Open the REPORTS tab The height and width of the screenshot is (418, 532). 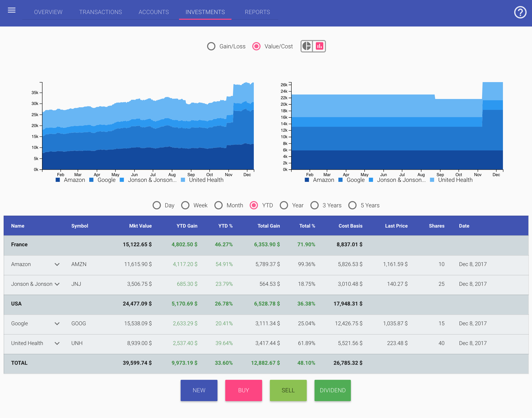click(257, 12)
